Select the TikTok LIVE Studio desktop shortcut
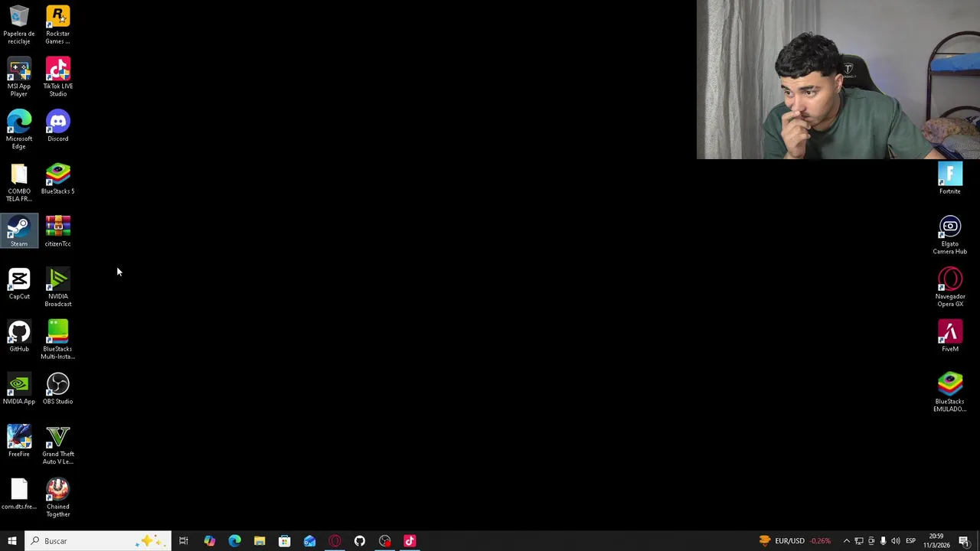Screen dimensions: 980x551 [57, 77]
